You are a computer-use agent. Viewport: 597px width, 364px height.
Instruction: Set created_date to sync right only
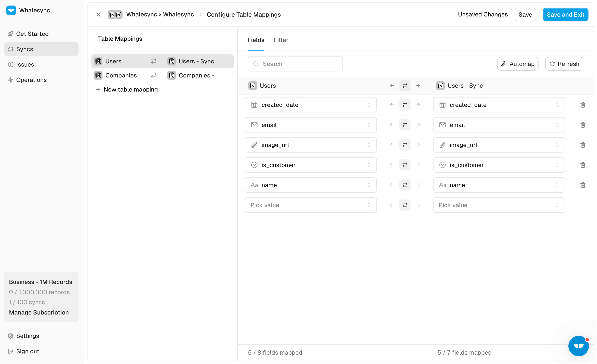[x=418, y=105]
